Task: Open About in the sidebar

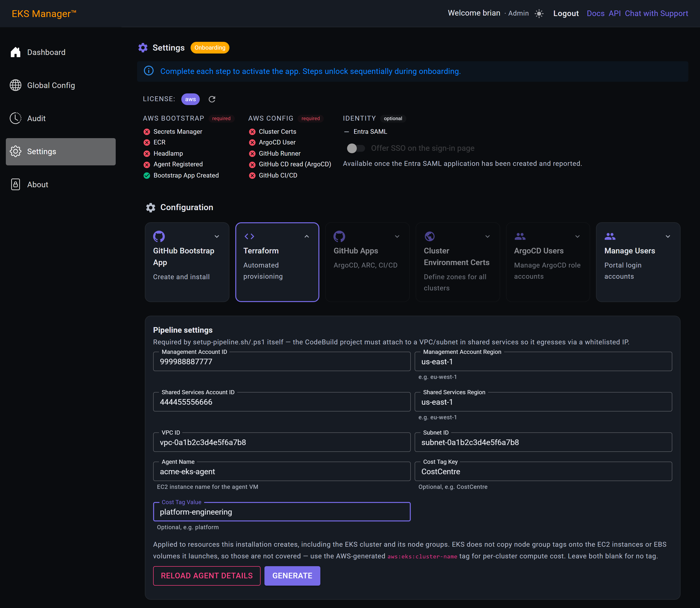Action: [61, 185]
